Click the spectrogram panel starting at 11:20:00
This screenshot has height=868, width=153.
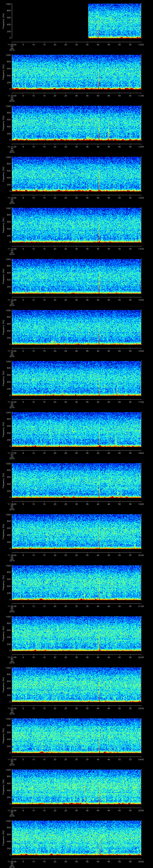pyautogui.click(x=77, y=583)
